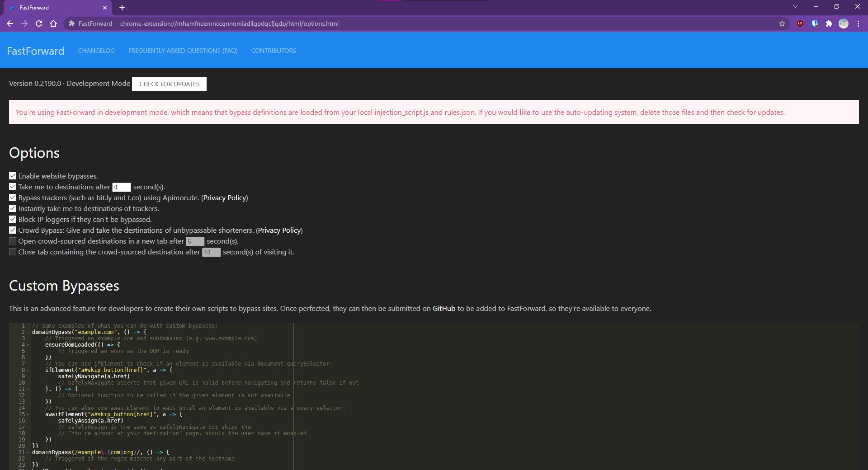Image resolution: width=868 pixels, height=470 pixels.
Task: Toggle Bypass trackers using Apimon.de checkbox
Action: tap(13, 197)
